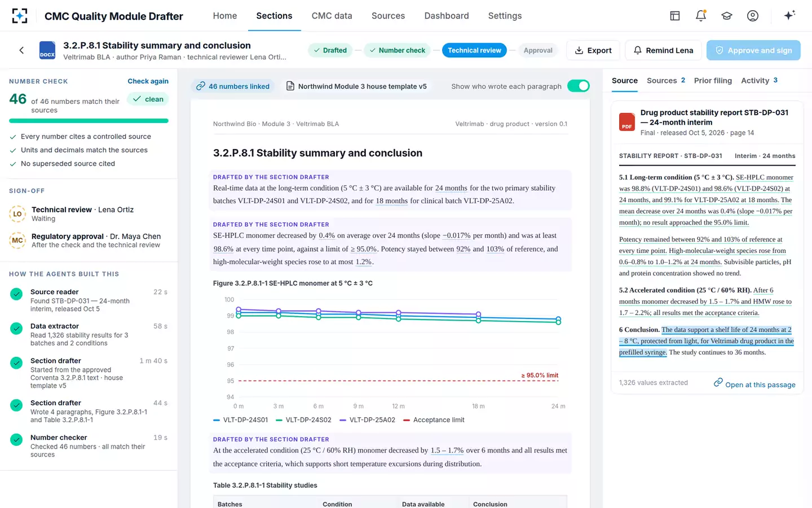Click the Acceptance limit legend entry
Screen dimensions: 812x508
click(x=434, y=420)
